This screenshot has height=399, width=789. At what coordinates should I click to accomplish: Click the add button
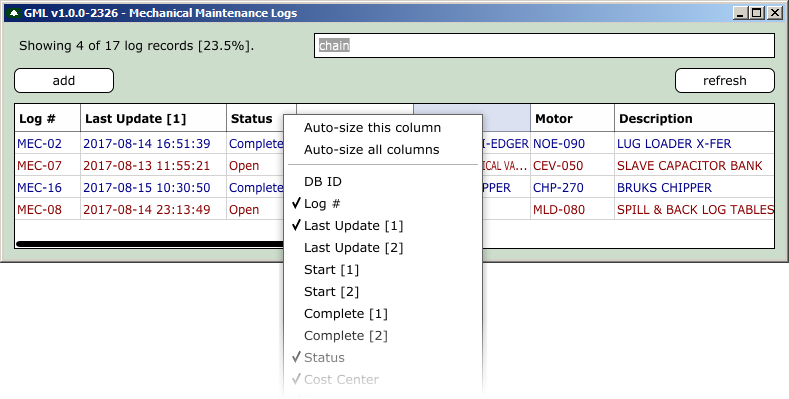click(x=64, y=81)
